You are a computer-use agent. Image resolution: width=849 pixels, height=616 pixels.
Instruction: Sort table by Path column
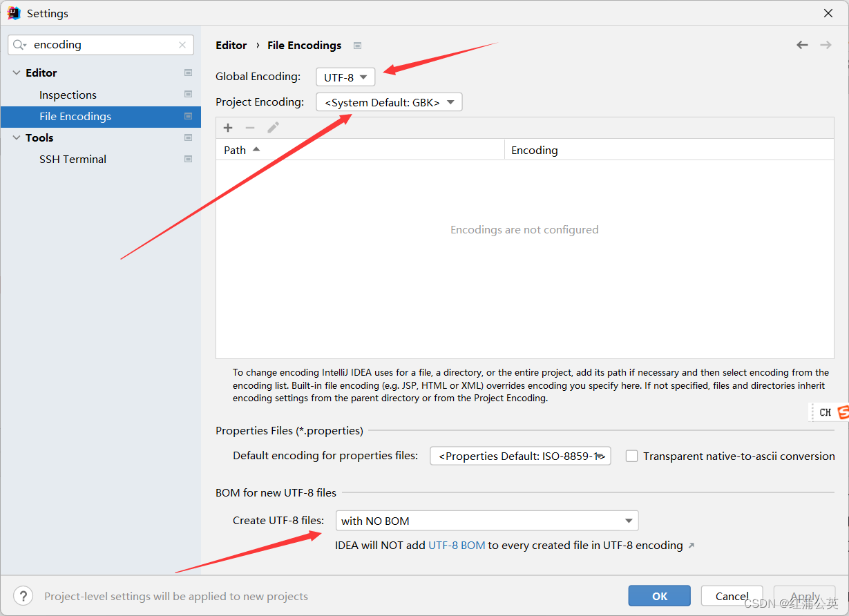click(360, 150)
